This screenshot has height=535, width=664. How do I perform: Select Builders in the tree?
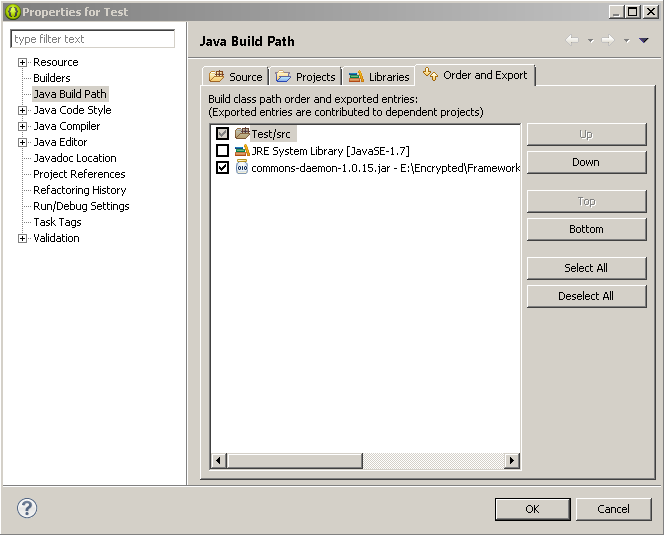tap(52, 78)
